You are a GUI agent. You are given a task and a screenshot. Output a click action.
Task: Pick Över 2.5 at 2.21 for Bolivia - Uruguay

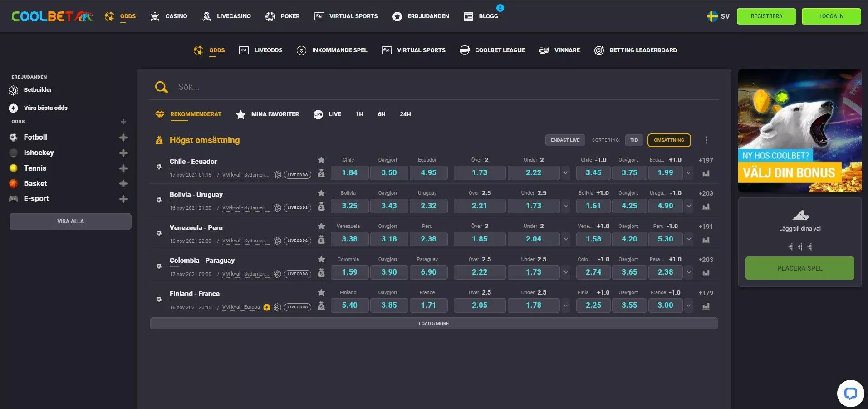coord(480,206)
